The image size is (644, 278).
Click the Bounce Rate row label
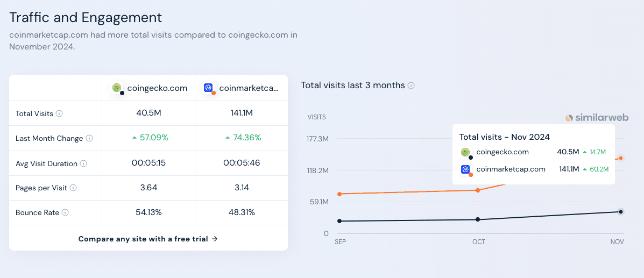37,213
